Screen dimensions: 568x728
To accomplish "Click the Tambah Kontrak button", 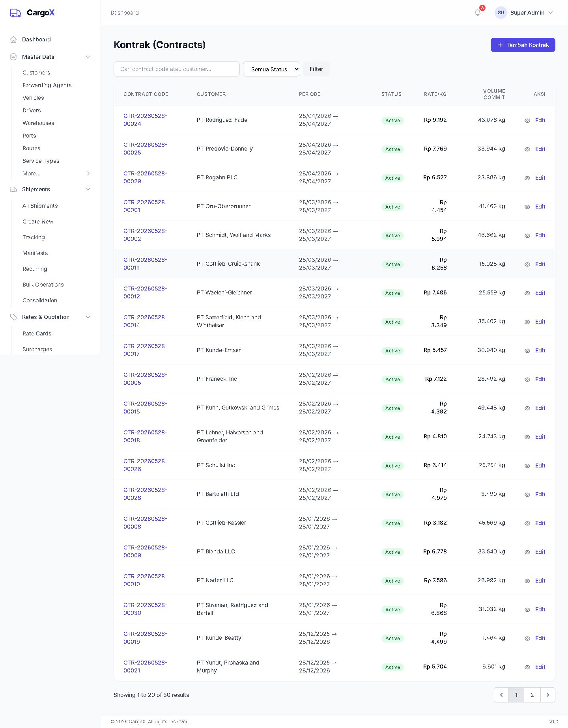I will 523,45.
